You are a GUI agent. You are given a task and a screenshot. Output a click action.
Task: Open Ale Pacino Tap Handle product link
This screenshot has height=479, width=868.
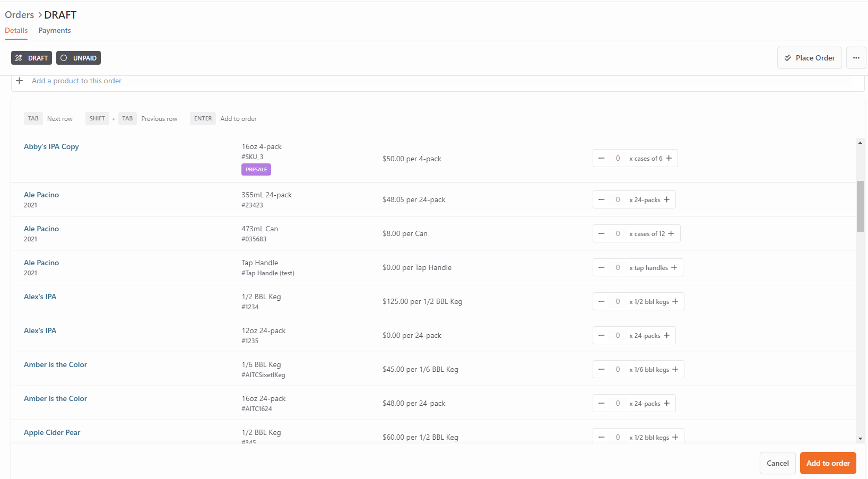[x=41, y=263]
